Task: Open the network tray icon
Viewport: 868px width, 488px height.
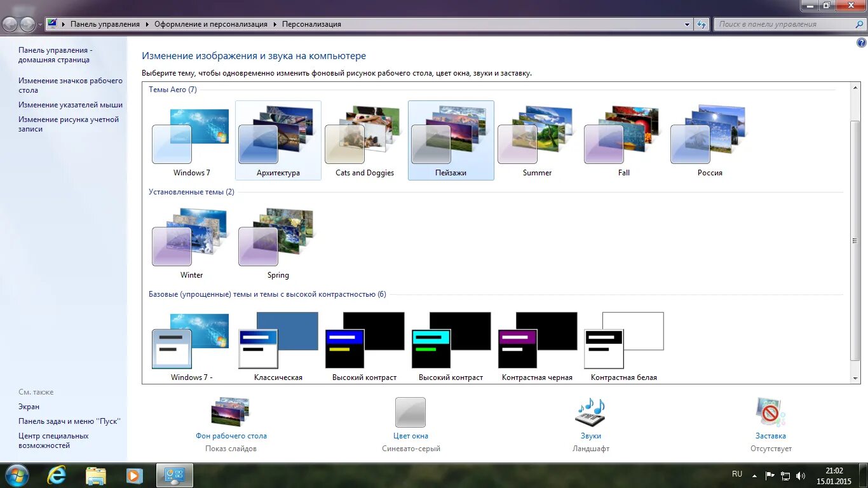Action: [786, 475]
